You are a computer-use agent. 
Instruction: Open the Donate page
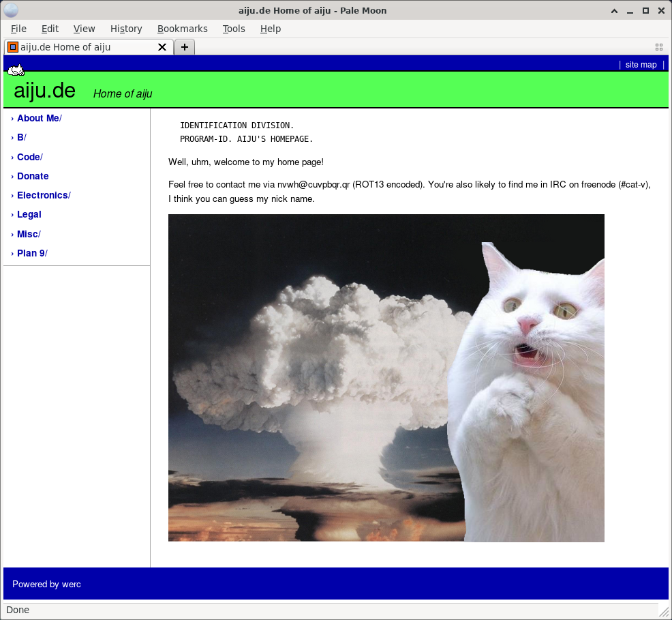coord(33,176)
